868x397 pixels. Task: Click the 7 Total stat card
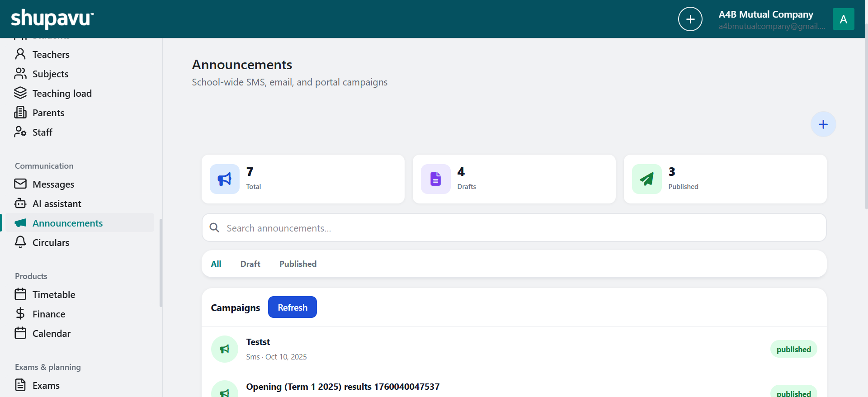(x=303, y=179)
